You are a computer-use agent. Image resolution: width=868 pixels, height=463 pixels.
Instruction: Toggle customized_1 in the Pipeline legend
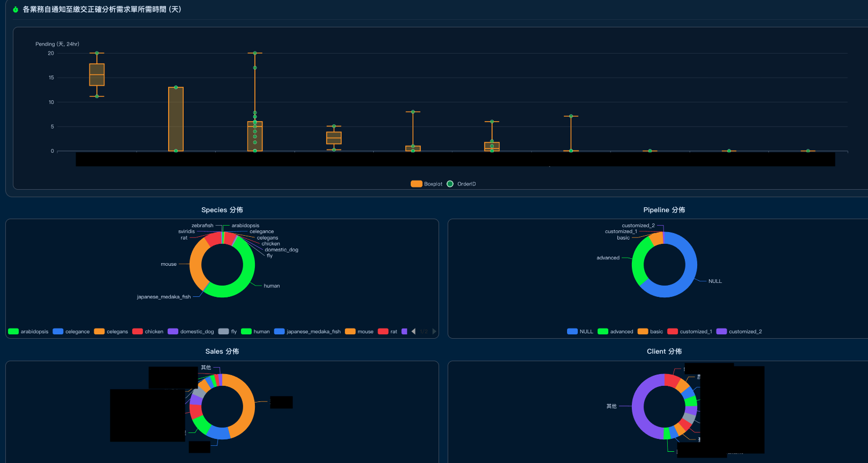(690, 332)
